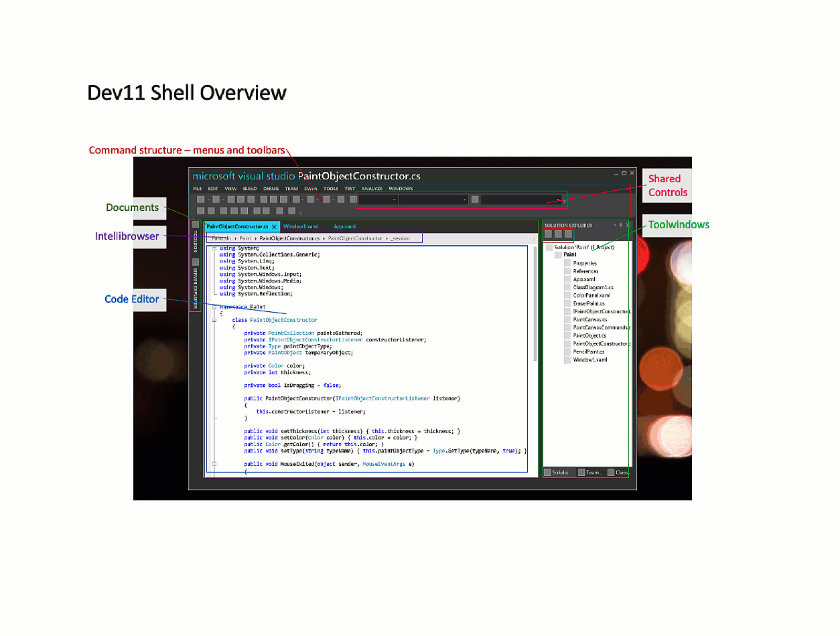Open the DATA menu
Screen dimensions: 840x636
point(311,189)
